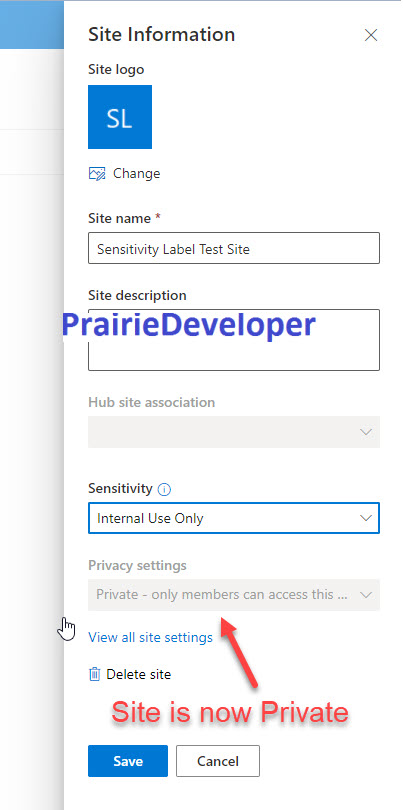This screenshot has width=403, height=810.
Task: Click the Sensitivity info icon
Action: click(x=164, y=489)
